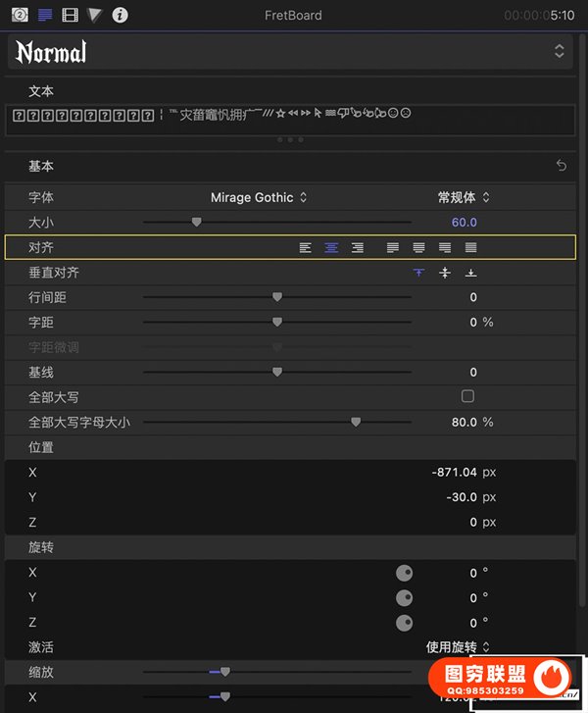Open the 常规体 font style dropdown
The height and width of the screenshot is (713, 588).
[x=464, y=197]
